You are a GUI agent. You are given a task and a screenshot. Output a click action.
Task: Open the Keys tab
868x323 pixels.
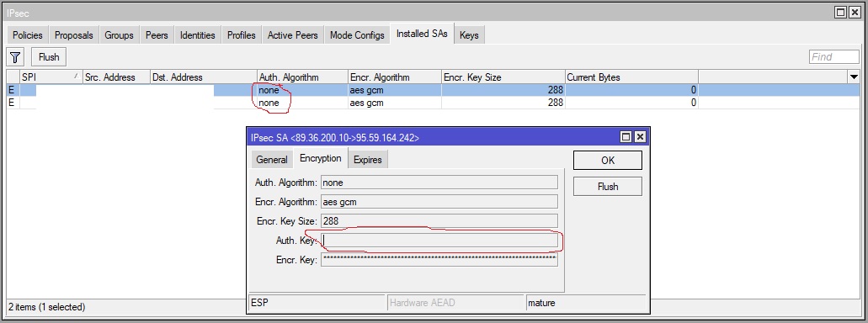pos(469,35)
